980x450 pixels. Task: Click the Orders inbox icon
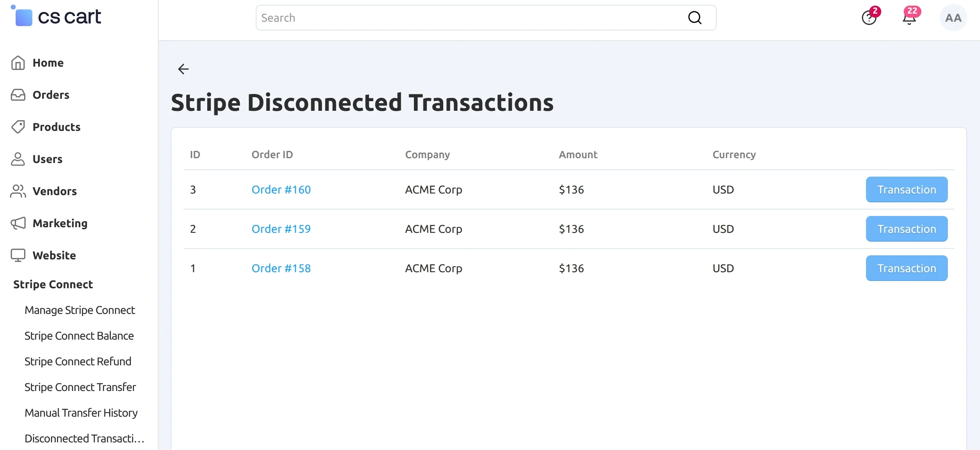(18, 95)
